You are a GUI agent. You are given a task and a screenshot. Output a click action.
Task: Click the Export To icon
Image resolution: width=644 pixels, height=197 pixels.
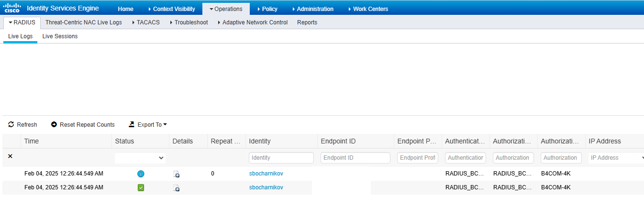[x=132, y=125]
